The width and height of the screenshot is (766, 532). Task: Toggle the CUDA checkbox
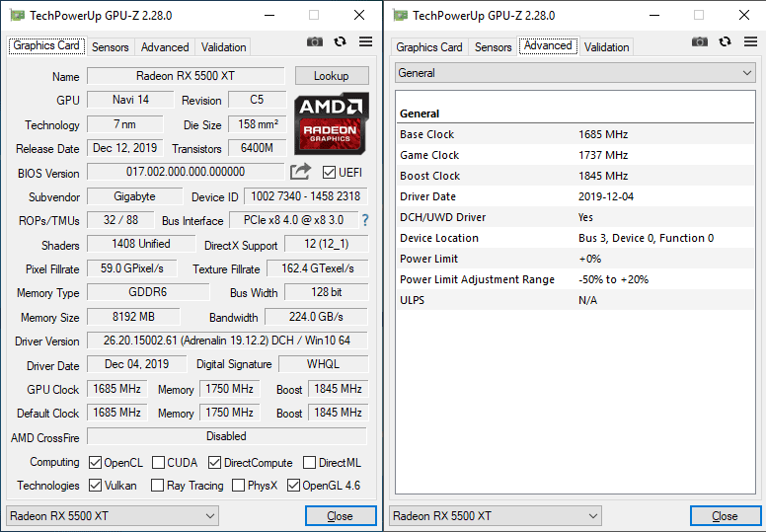(x=158, y=463)
